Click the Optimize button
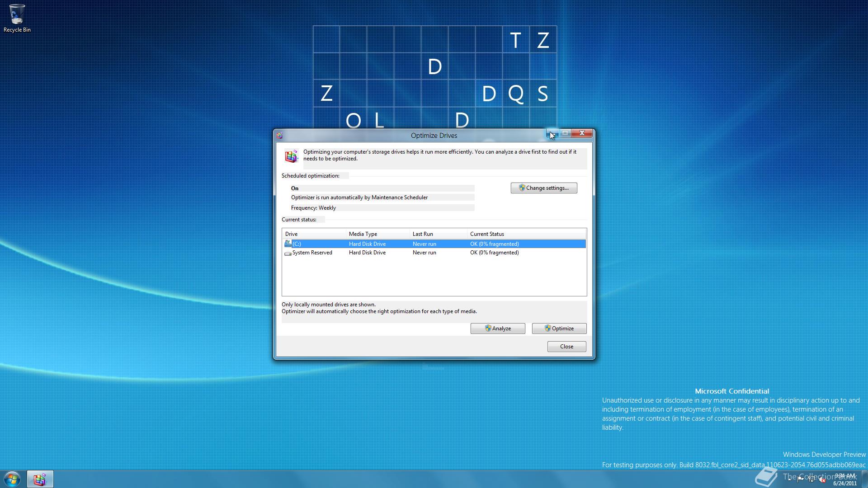 click(x=559, y=328)
